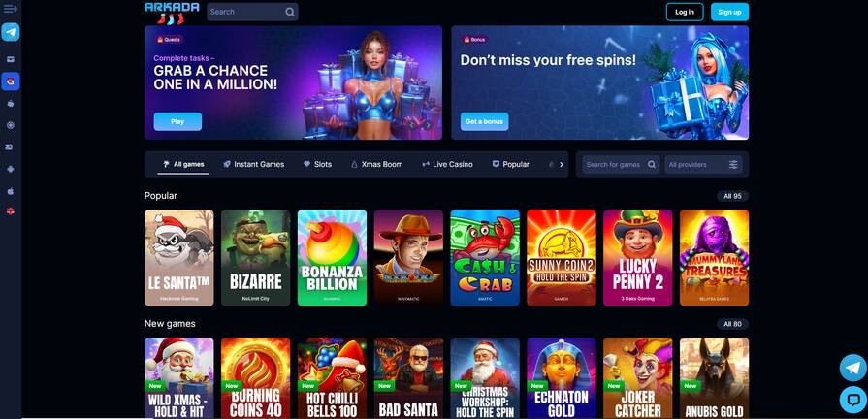
Task: Click the magnifier icon in the top search bar
Action: pyautogui.click(x=290, y=12)
